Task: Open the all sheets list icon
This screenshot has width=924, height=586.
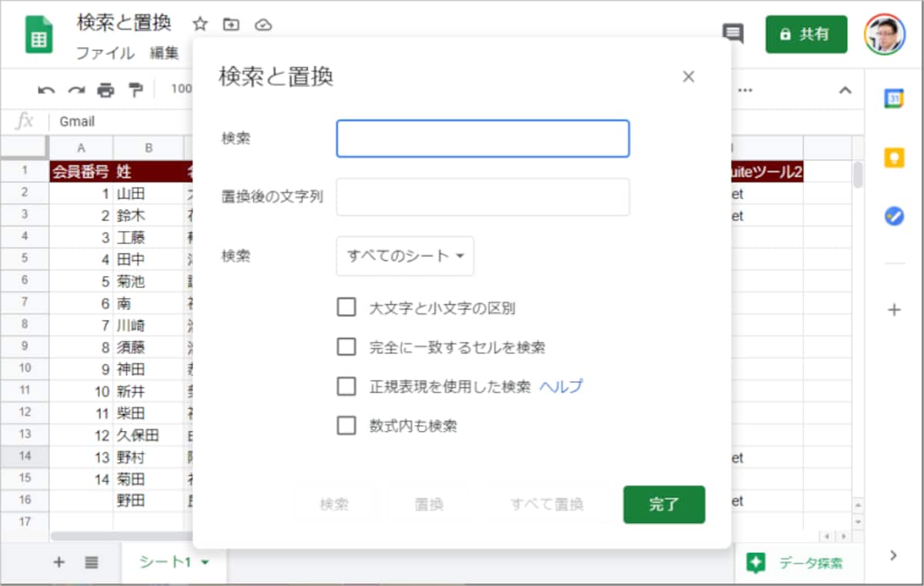Action: pyautogui.click(x=92, y=562)
